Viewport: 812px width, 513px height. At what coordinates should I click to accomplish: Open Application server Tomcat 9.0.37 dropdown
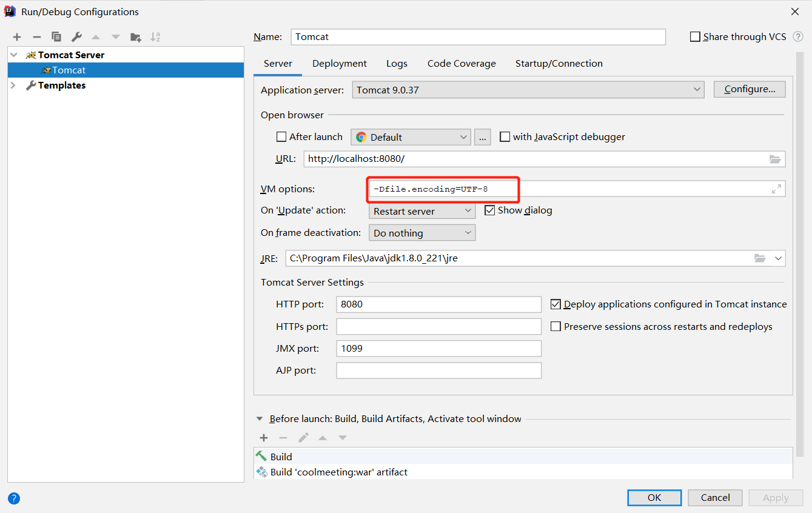click(528, 90)
